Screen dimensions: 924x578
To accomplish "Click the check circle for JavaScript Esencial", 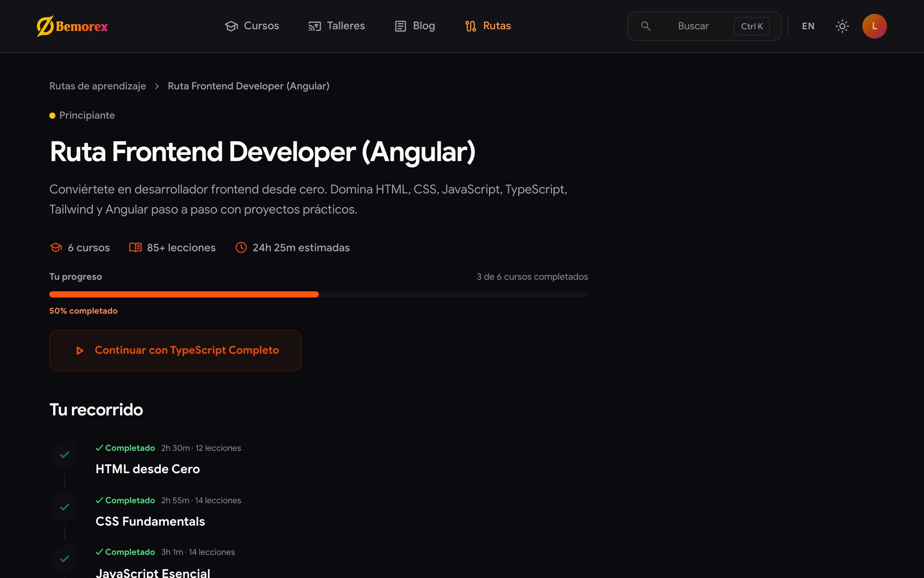I will 65,559.
